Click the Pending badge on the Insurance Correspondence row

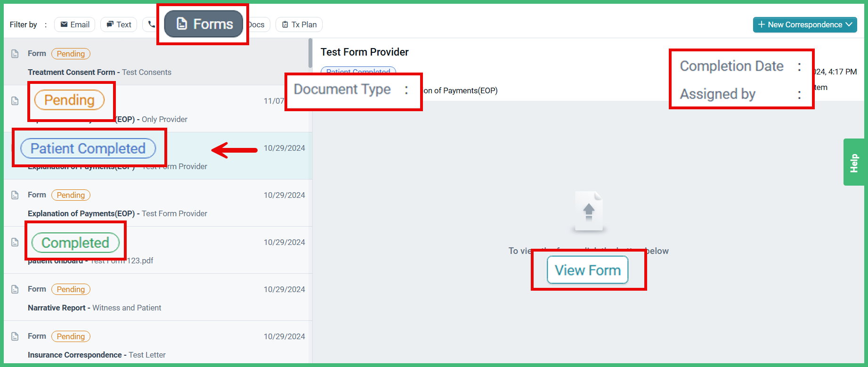[71, 336]
